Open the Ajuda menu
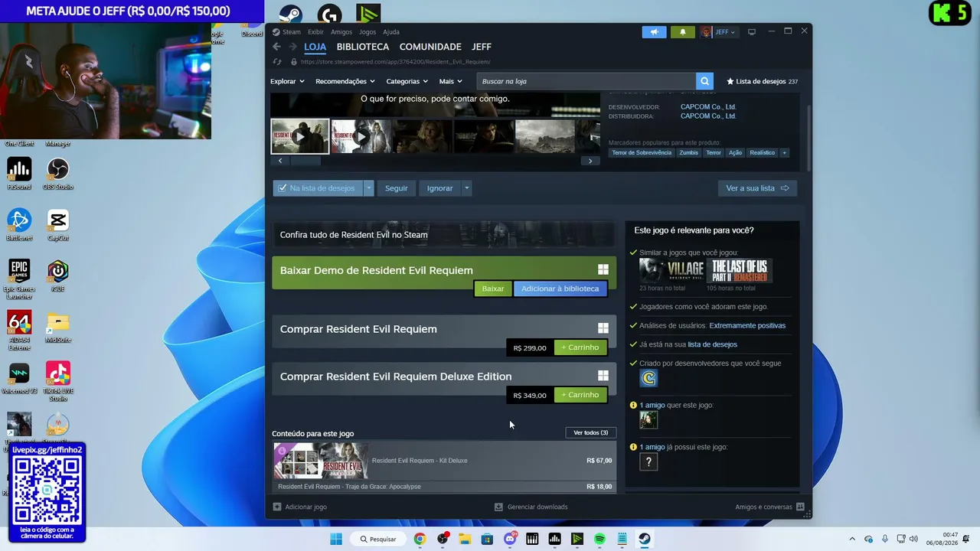The height and width of the screenshot is (551, 980). click(x=391, y=32)
